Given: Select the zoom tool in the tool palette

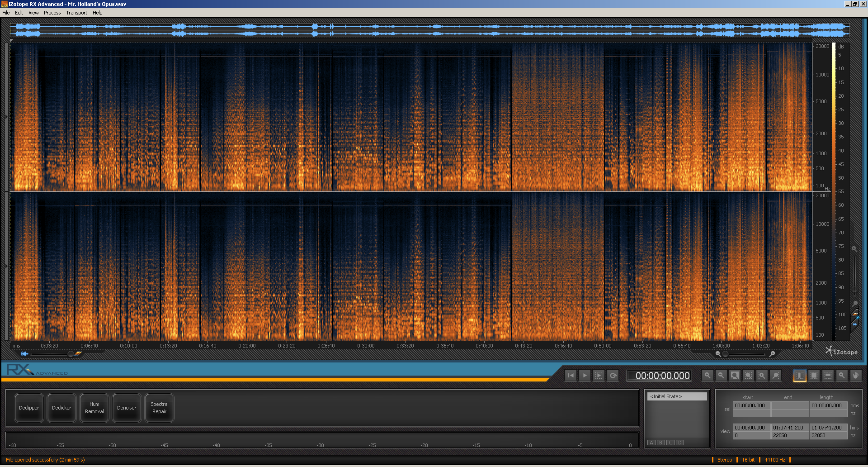Looking at the screenshot, I should tap(841, 375).
